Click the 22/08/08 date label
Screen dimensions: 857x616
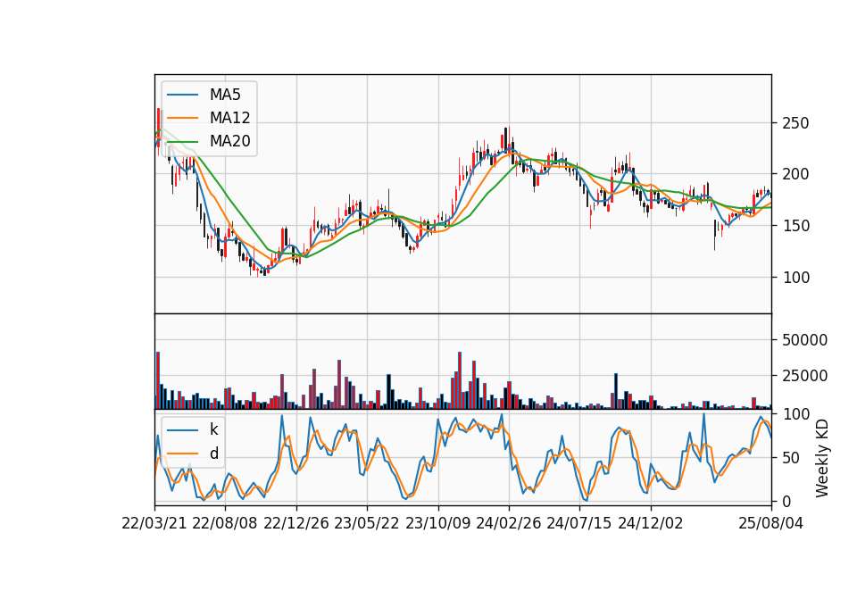pyautogui.click(x=225, y=523)
